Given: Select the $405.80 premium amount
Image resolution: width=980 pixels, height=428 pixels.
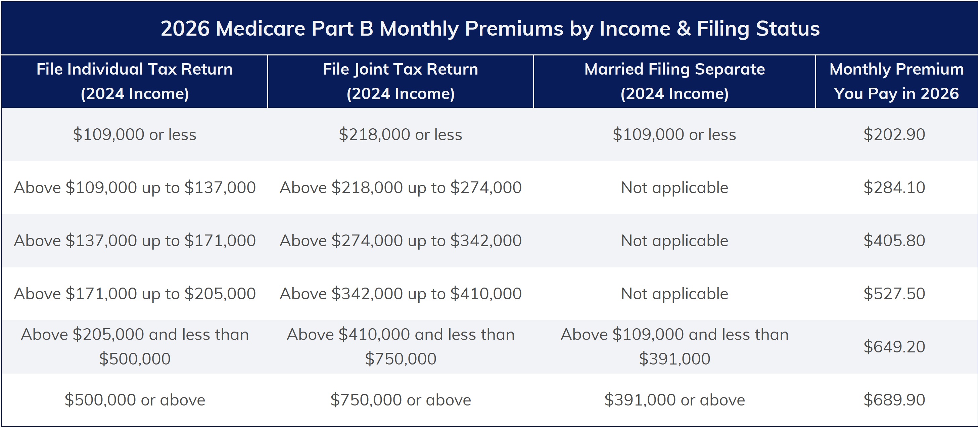Looking at the screenshot, I should click(x=894, y=241).
